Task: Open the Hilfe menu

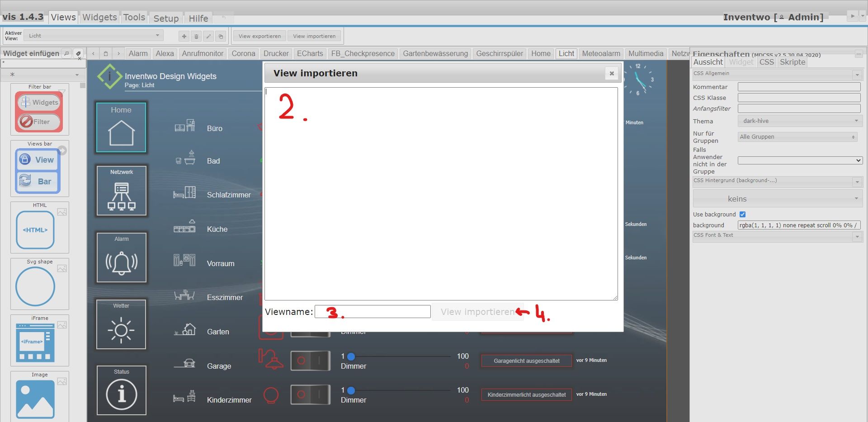Action: 198,18
